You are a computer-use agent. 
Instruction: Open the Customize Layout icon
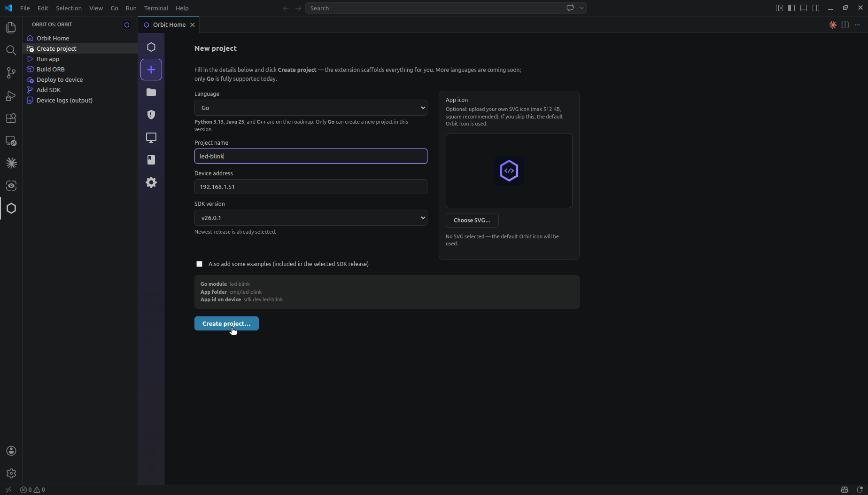[x=779, y=8]
